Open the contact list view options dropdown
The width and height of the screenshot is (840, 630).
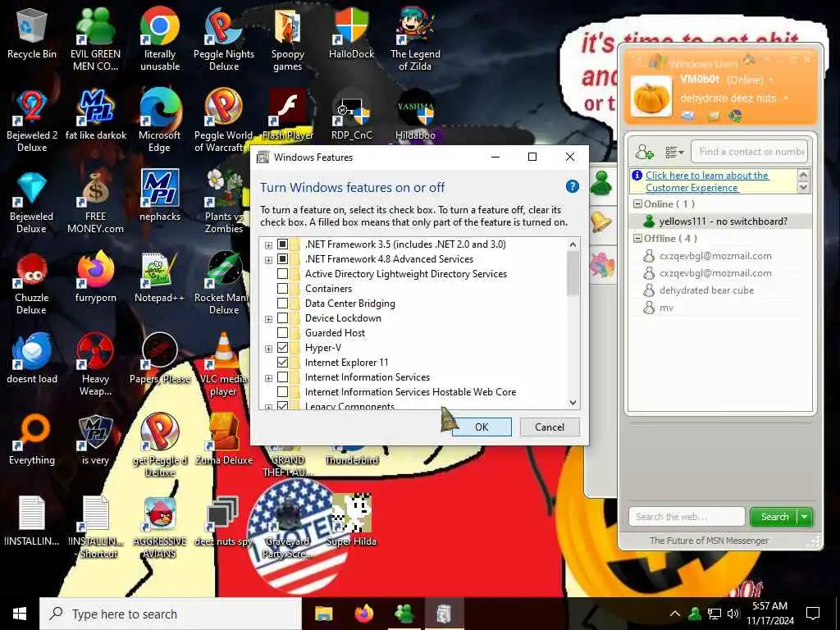coord(674,153)
